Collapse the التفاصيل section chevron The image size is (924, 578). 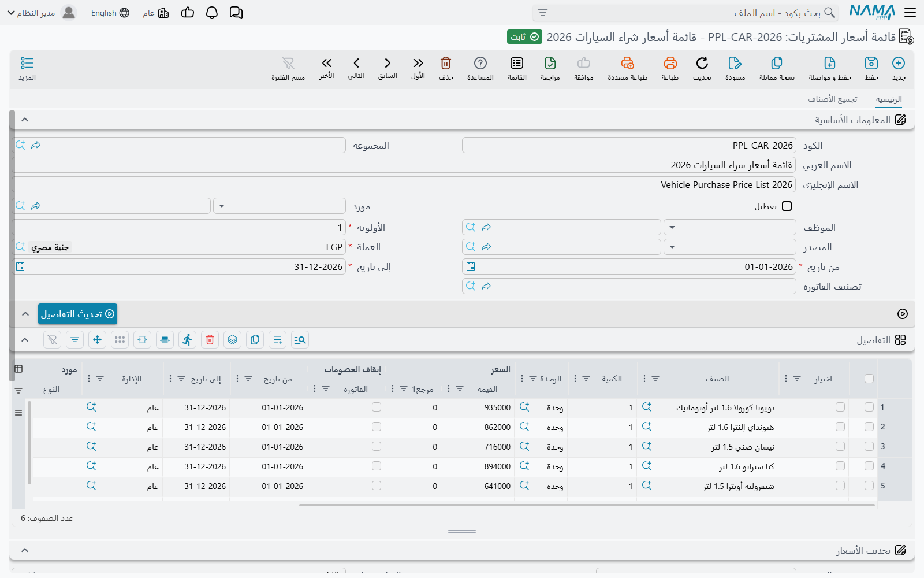(x=25, y=340)
